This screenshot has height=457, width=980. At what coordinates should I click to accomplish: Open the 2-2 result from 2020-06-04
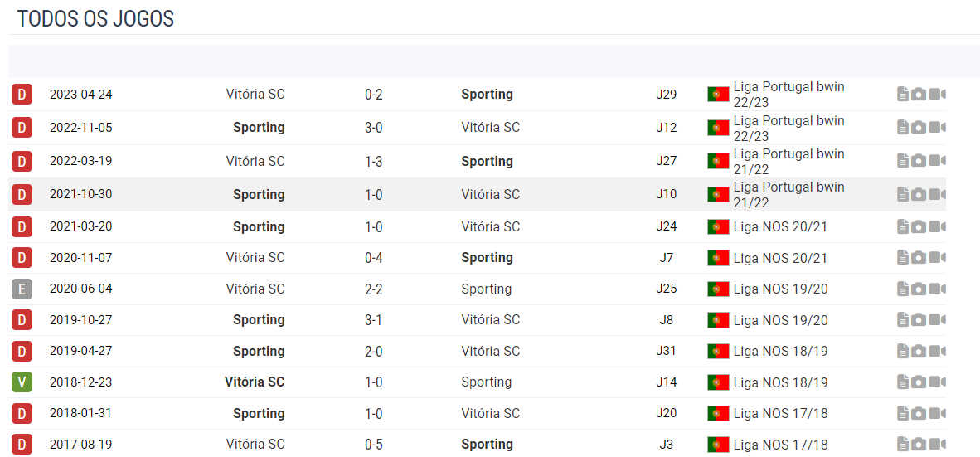[374, 289]
